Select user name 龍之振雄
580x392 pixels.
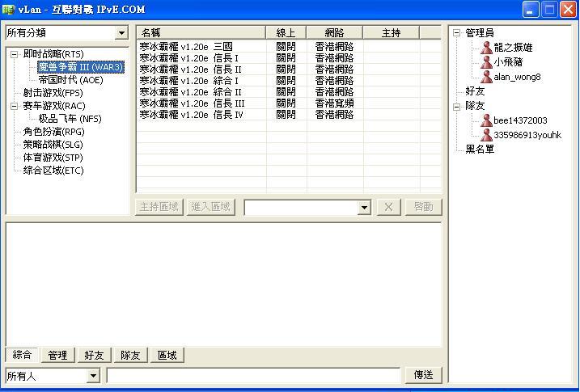click(513, 48)
